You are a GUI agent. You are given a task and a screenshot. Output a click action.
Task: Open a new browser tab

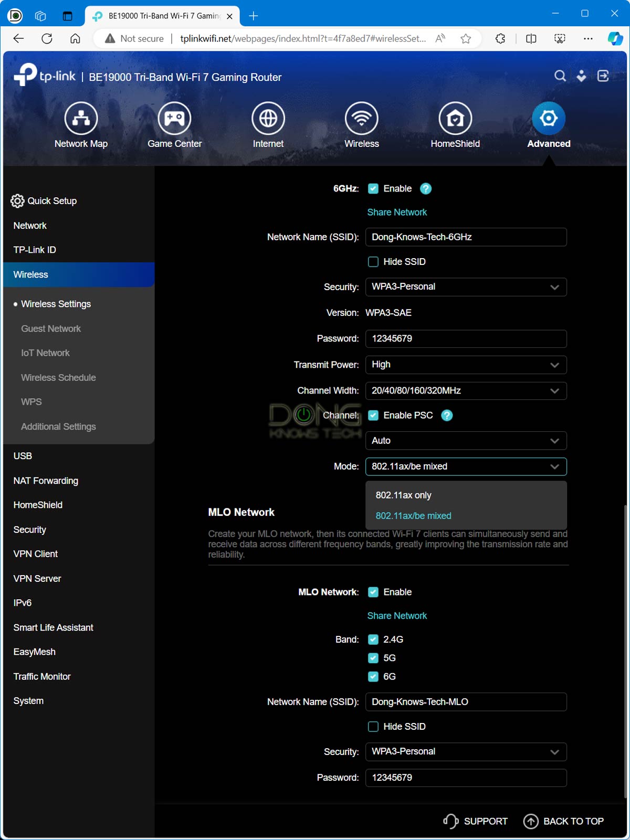click(x=254, y=16)
